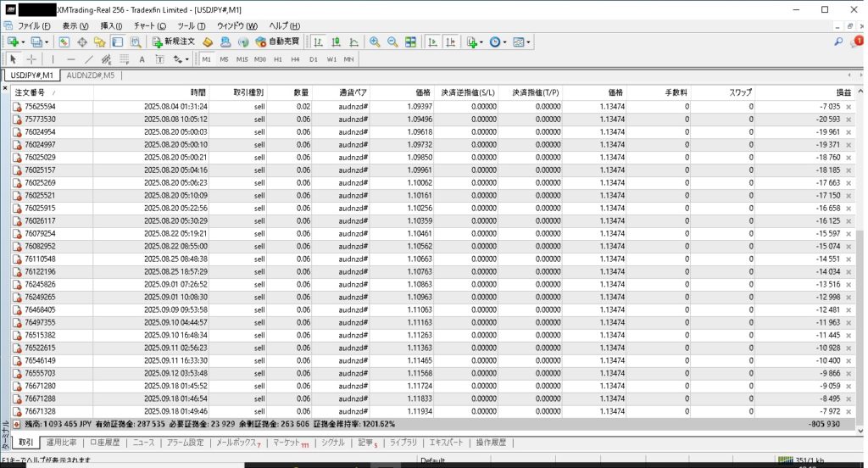Select the trendline drawing tool
This screenshot has height=468, width=868.
pos(90,59)
